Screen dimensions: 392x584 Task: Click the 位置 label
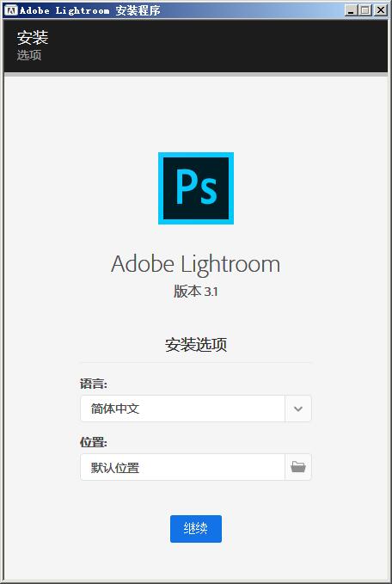coord(94,442)
